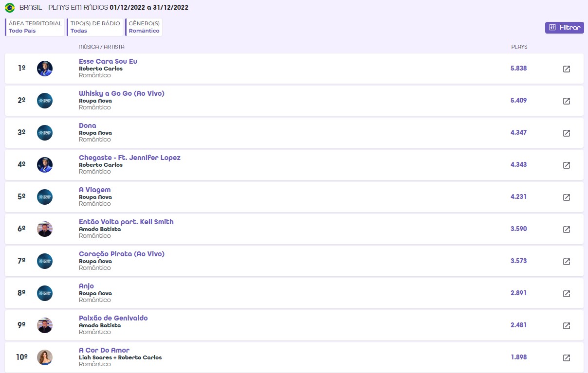Viewport: 588px width, 373px height.
Task: Click Roupa Nova avatar in 2º row
Action: tap(45, 101)
